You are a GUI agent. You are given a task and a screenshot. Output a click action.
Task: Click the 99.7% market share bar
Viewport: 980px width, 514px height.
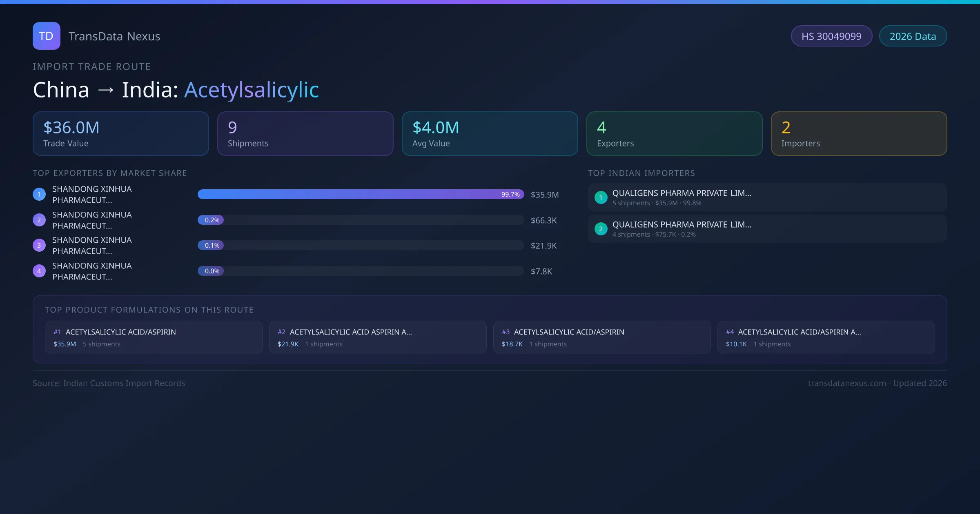(361, 194)
